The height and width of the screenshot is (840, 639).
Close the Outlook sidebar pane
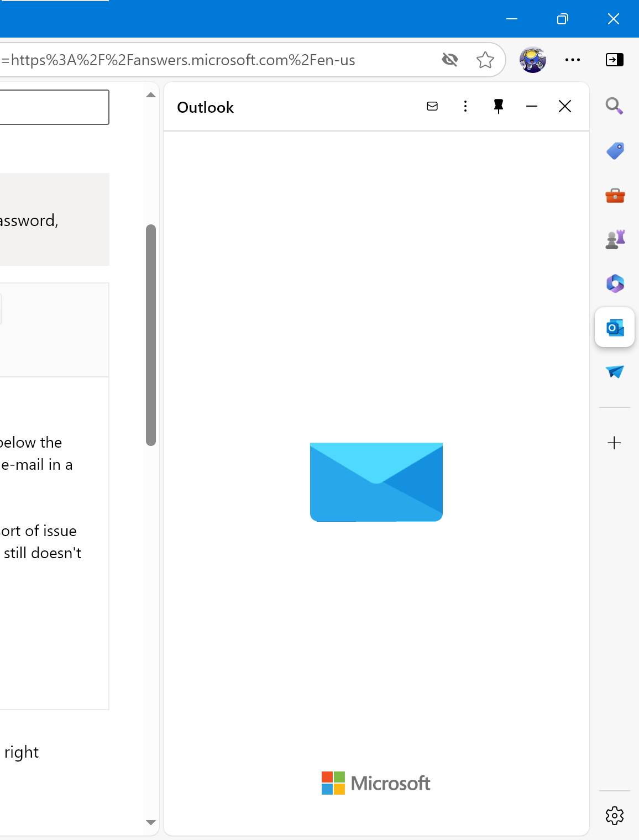coord(565,106)
